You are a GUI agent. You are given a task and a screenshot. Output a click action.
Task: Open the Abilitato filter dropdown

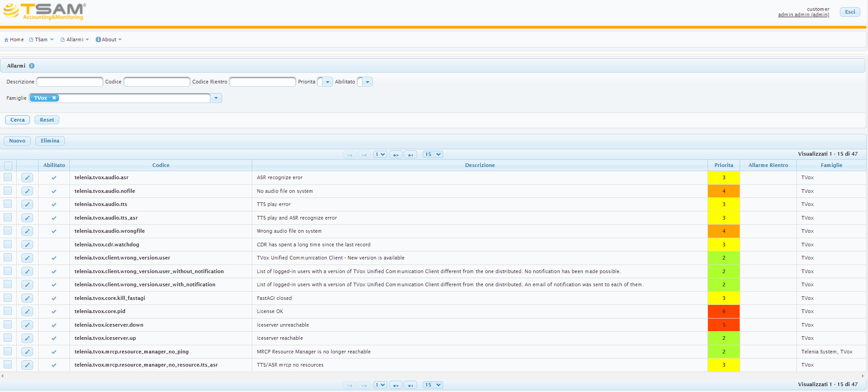click(x=367, y=82)
